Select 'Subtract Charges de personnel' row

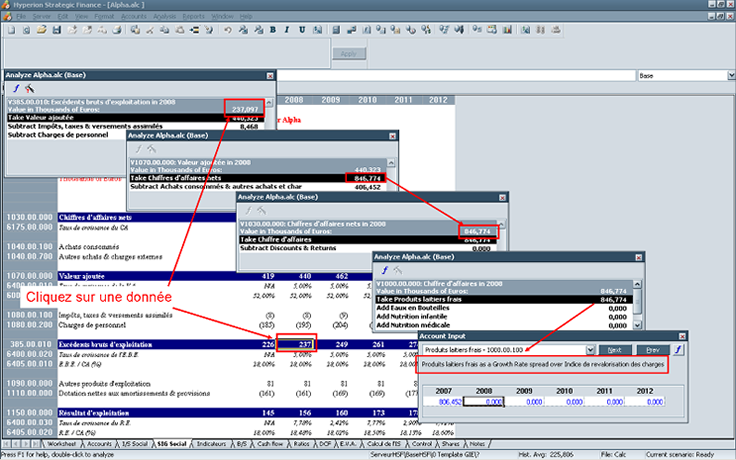click(x=66, y=135)
